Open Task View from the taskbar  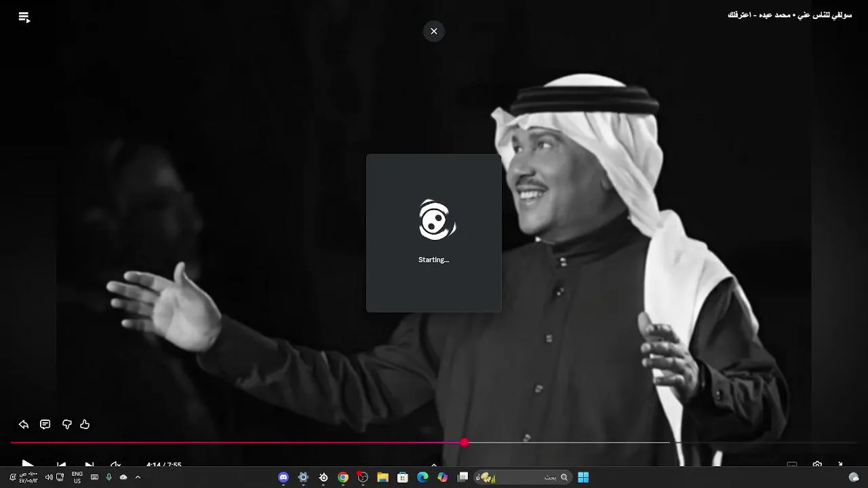462,477
